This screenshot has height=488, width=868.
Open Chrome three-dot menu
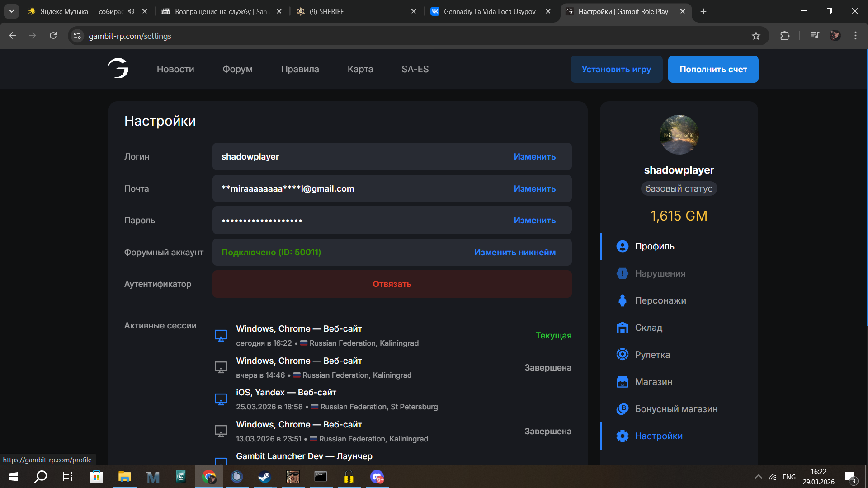855,36
